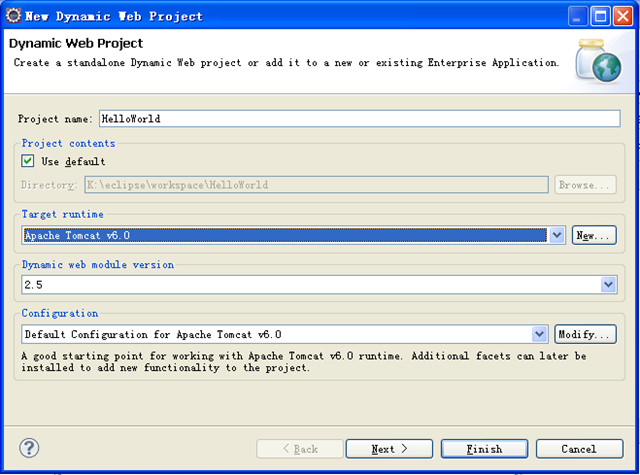Viewport: 640px width, 475px height.
Task: Click the 'Configuration' group label
Action: point(60,313)
